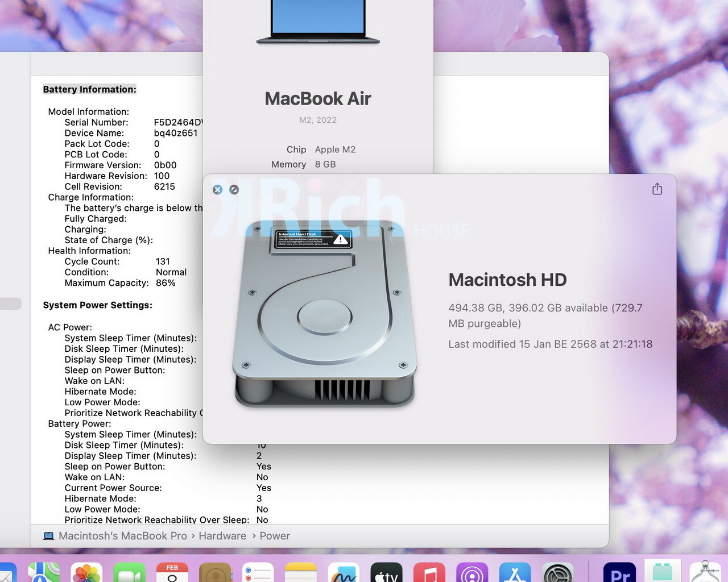Click the Macintosh HD hard disk image

tap(325, 314)
